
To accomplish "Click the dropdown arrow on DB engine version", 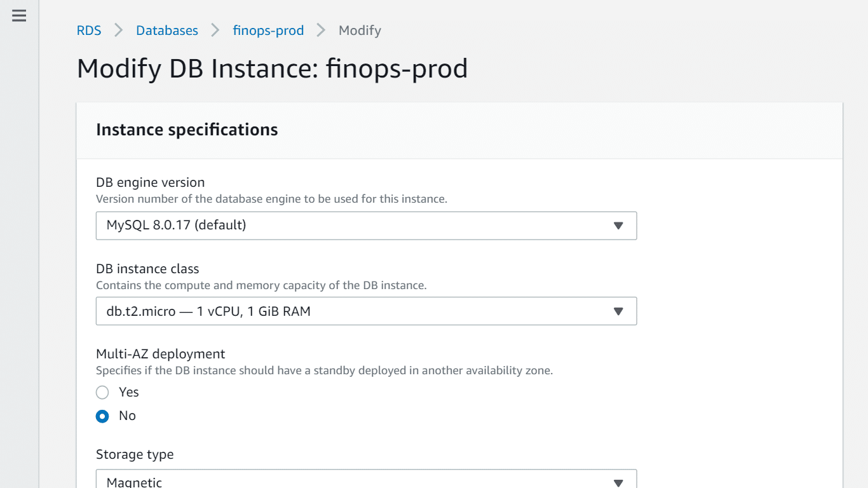I will pyautogui.click(x=617, y=226).
